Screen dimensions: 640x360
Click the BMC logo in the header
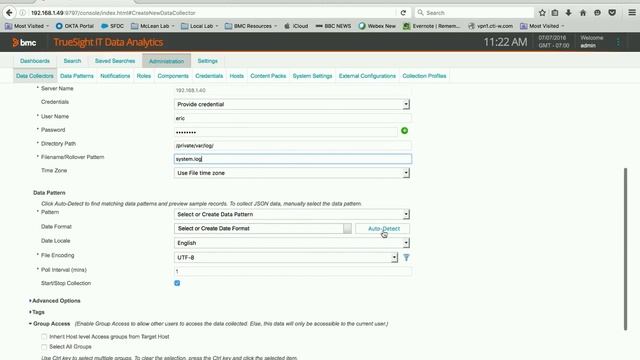point(24,42)
